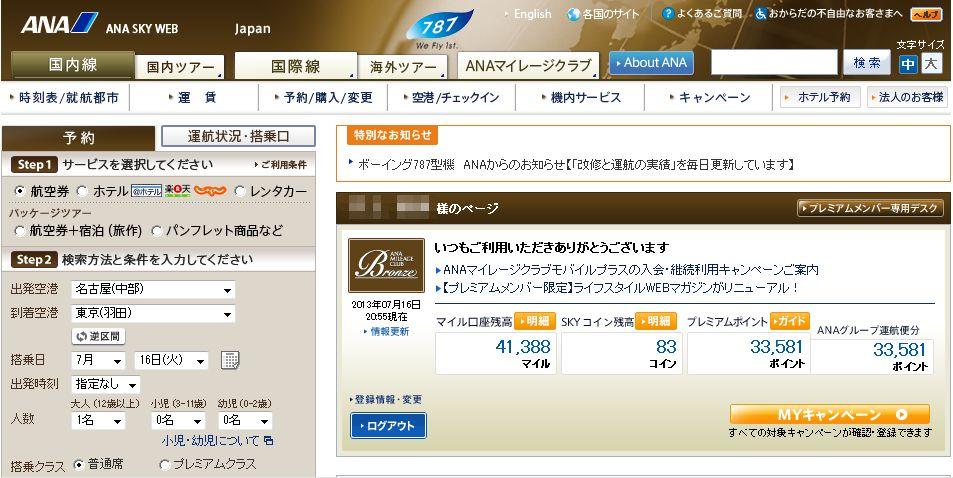Expand the 到着空港 arrival airport dropdown
953x478 pixels.
point(153,313)
